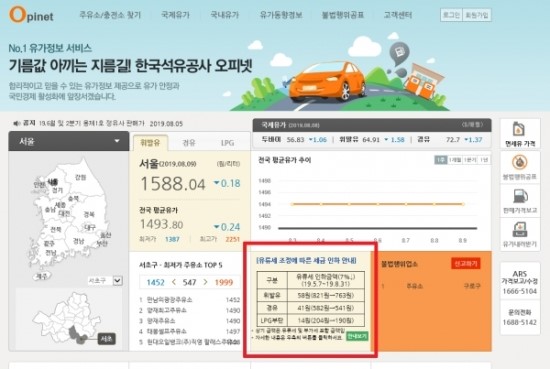Viewport: 550px width, 369px height.
Task: Open the 불법행위공표 sidebar icon
Action: coord(520,167)
